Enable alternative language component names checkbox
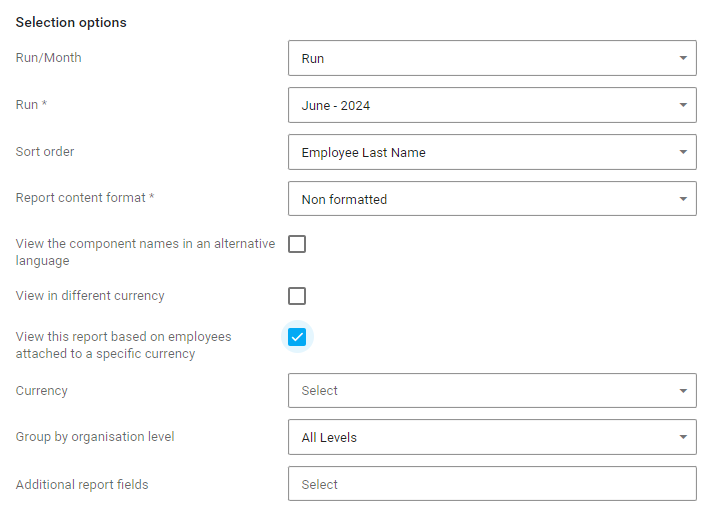This screenshot has width=711, height=520. [297, 244]
